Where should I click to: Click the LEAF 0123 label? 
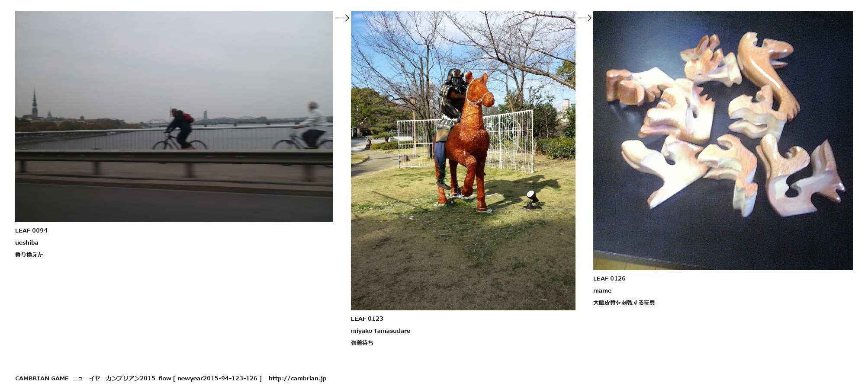[367, 319]
